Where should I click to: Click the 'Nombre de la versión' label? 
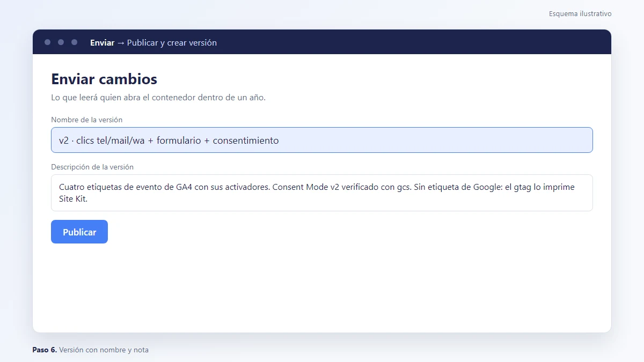[x=87, y=120]
